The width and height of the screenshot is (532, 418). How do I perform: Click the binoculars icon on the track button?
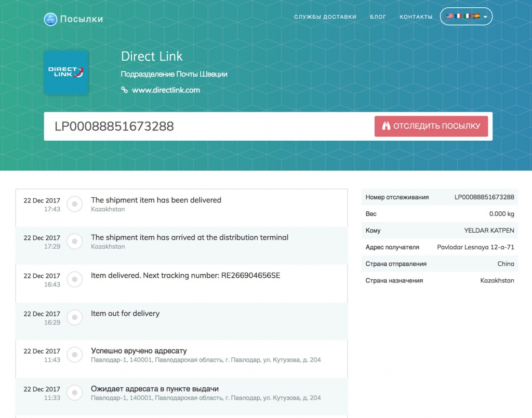386,126
